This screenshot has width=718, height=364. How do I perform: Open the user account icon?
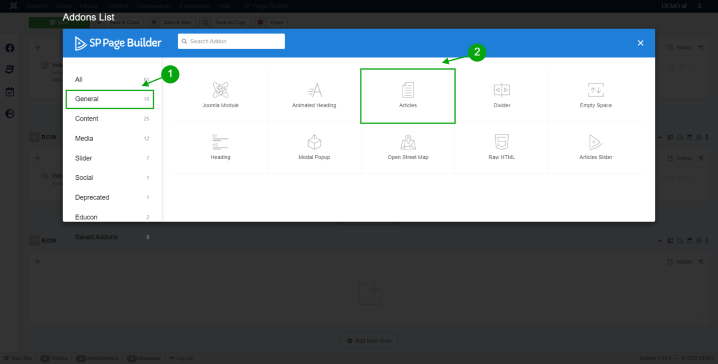pos(699,6)
